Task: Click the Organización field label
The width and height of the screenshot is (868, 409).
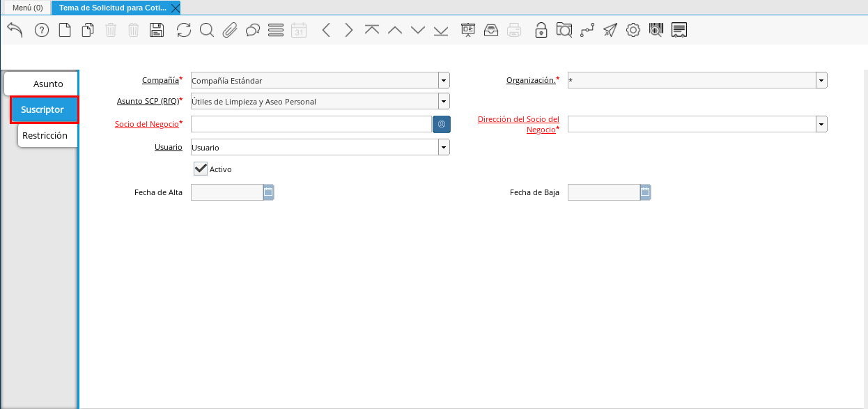Action: pos(531,80)
